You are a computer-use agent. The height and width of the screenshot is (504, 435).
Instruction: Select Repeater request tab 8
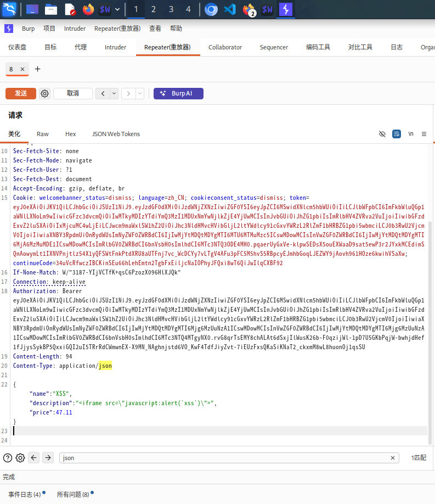12,69
